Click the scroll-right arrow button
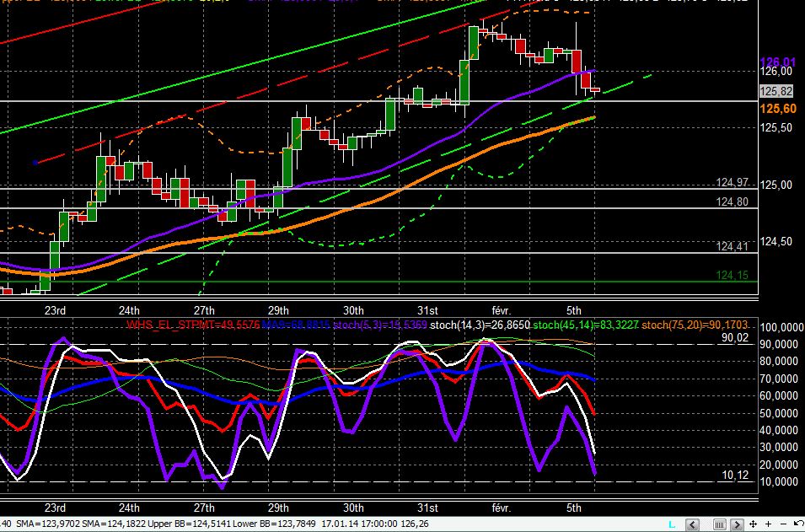Image resolution: width=805 pixels, height=532 pixels. pyautogui.click(x=738, y=524)
